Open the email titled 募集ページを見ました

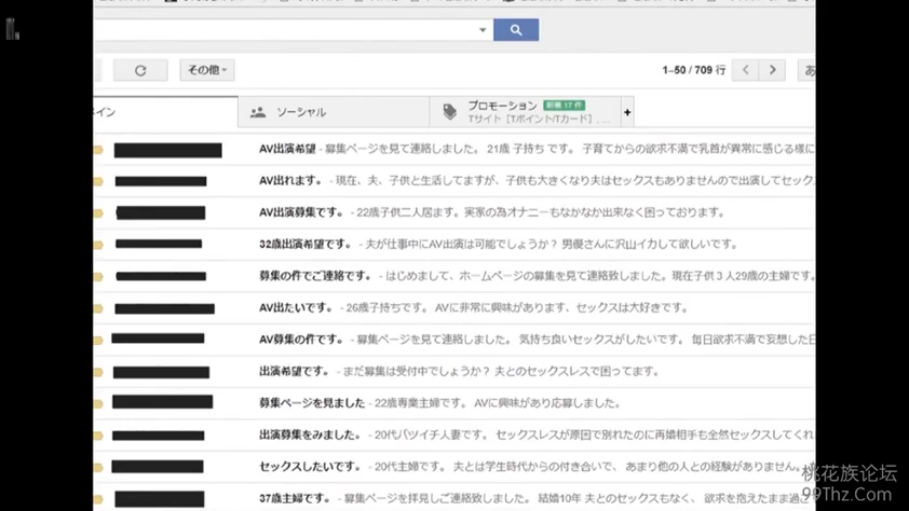coord(311,403)
